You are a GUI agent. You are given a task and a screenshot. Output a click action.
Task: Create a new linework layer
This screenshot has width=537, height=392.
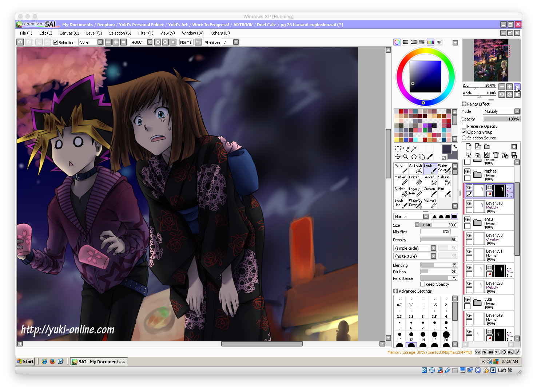point(478,146)
